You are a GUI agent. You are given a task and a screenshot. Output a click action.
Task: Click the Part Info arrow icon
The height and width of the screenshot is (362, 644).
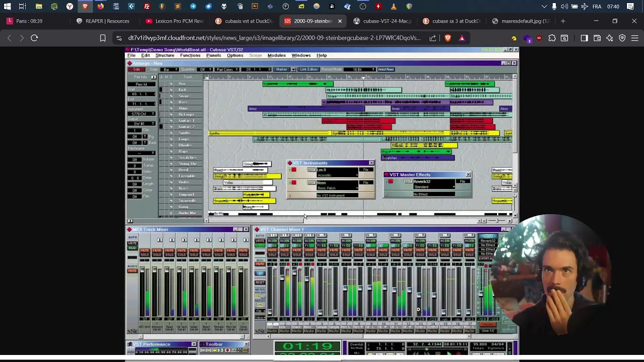(x=153, y=77)
